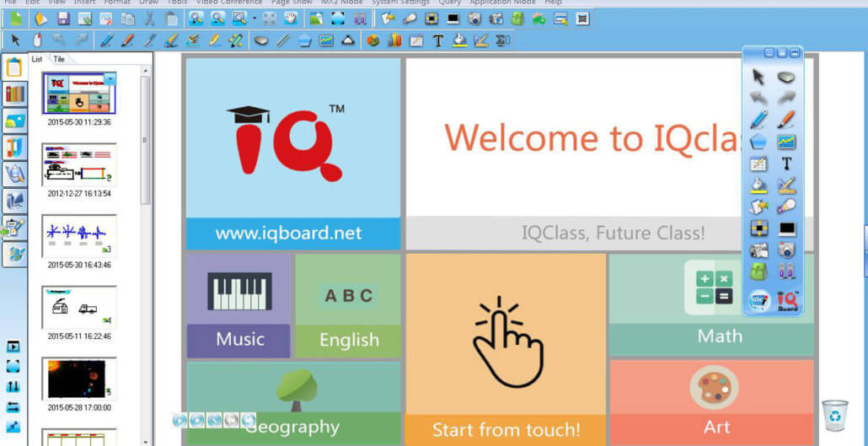Select page thumbnail dated 2012-12-27 16:13:54
The image size is (868, 446).
tap(79, 165)
